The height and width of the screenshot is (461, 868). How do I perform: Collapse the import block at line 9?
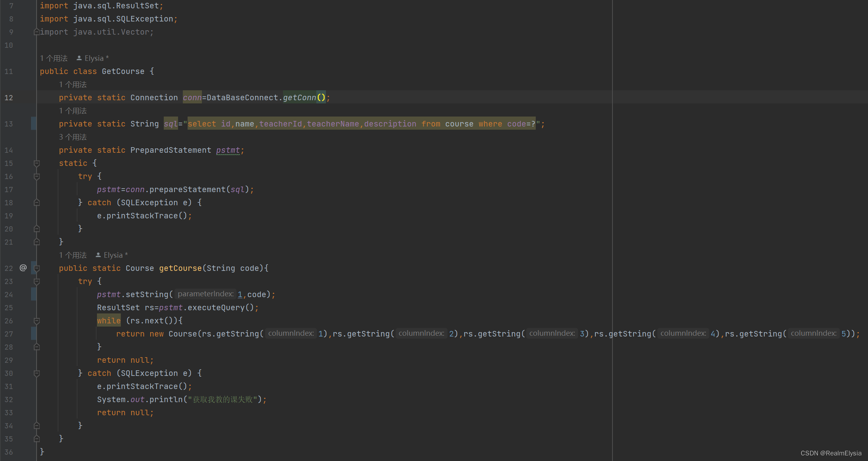point(37,32)
